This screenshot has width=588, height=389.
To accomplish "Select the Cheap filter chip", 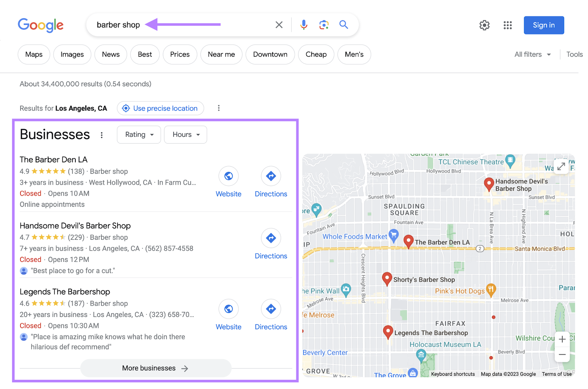I will pos(316,54).
